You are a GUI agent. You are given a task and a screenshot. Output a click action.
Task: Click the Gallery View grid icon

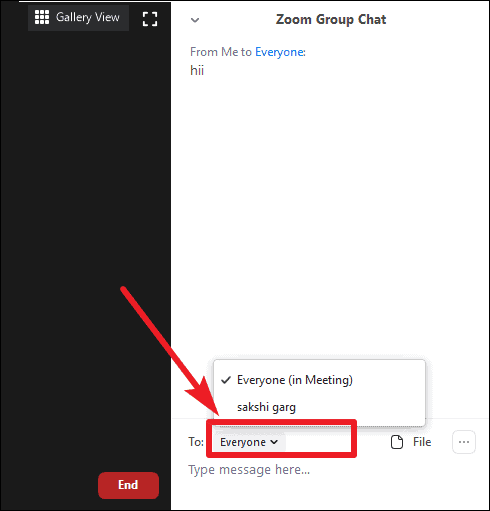coord(42,17)
